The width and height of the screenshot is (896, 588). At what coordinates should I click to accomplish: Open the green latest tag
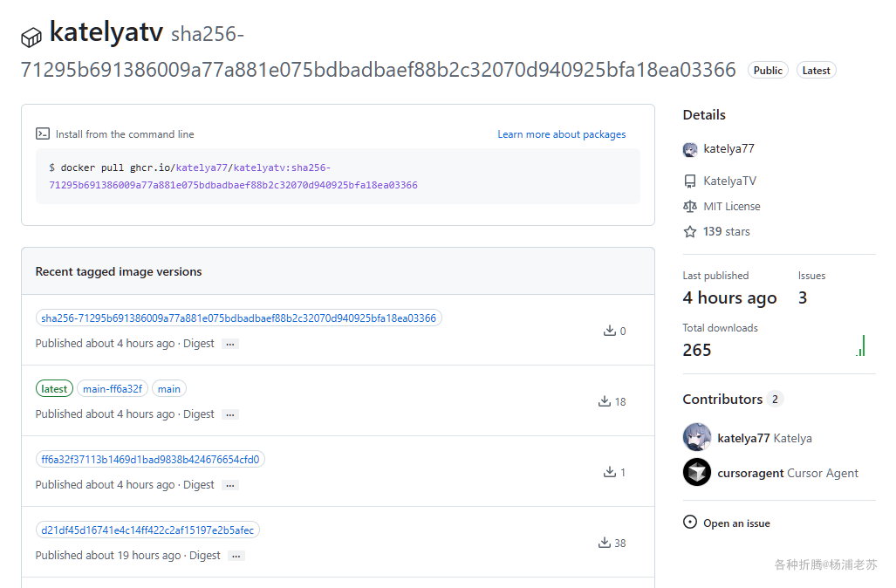(54, 388)
